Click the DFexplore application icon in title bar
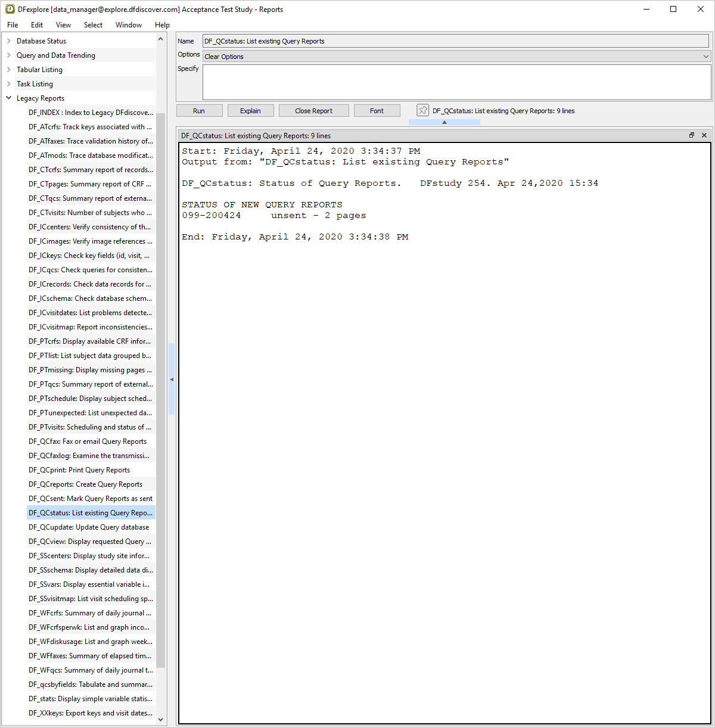Viewport: 715px width, 728px height. click(10, 10)
